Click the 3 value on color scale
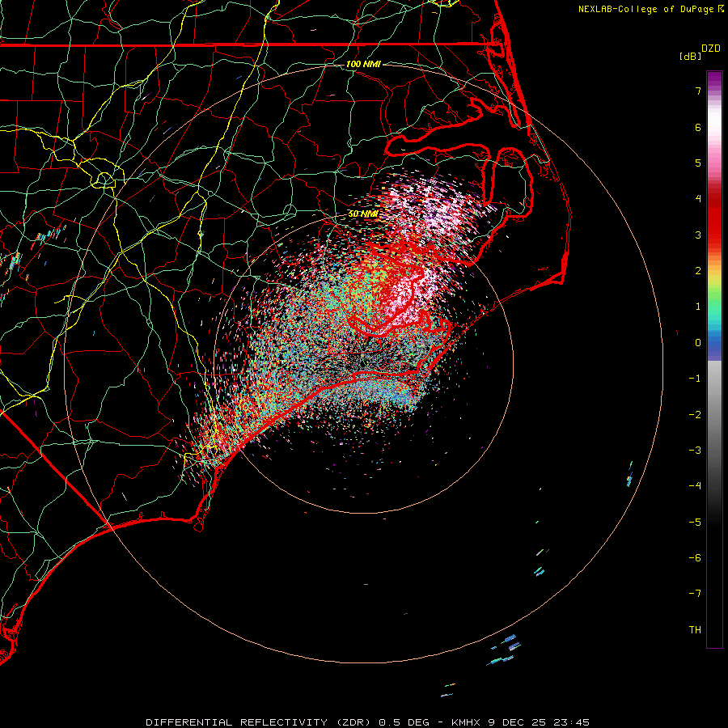 [698, 235]
